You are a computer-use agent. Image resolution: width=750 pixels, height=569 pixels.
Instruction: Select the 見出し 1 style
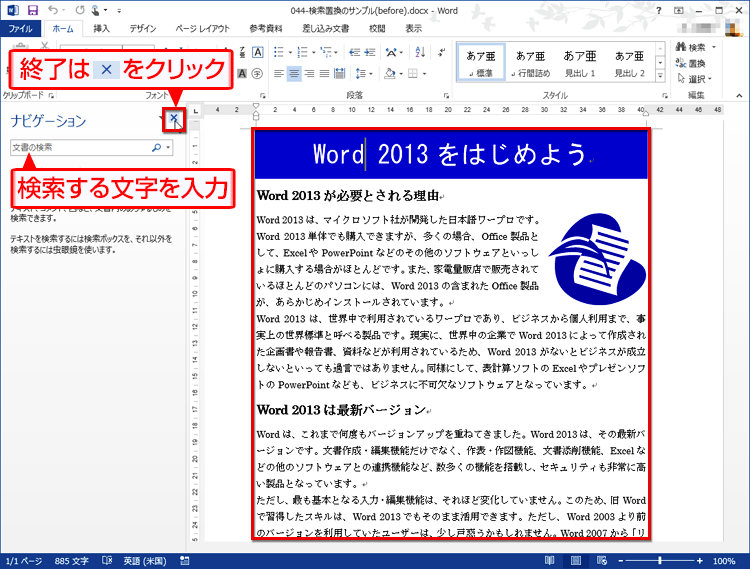pos(580,63)
